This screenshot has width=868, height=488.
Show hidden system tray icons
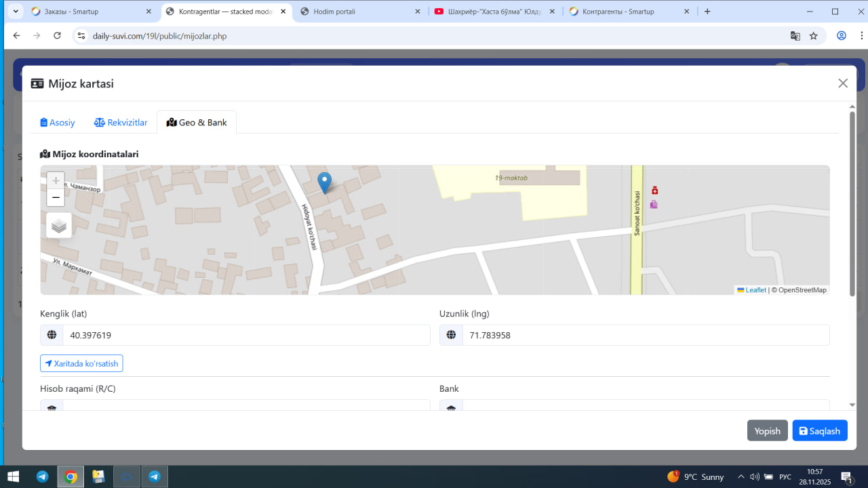click(741, 476)
